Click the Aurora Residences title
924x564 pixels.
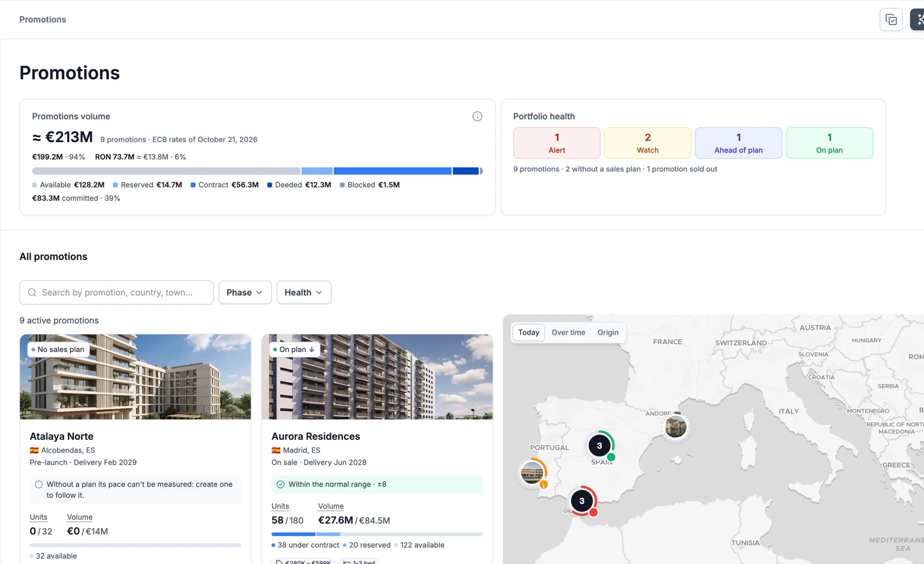point(316,436)
